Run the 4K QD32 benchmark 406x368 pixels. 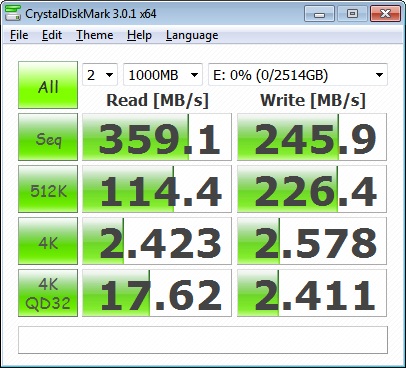pyautogui.click(x=48, y=293)
